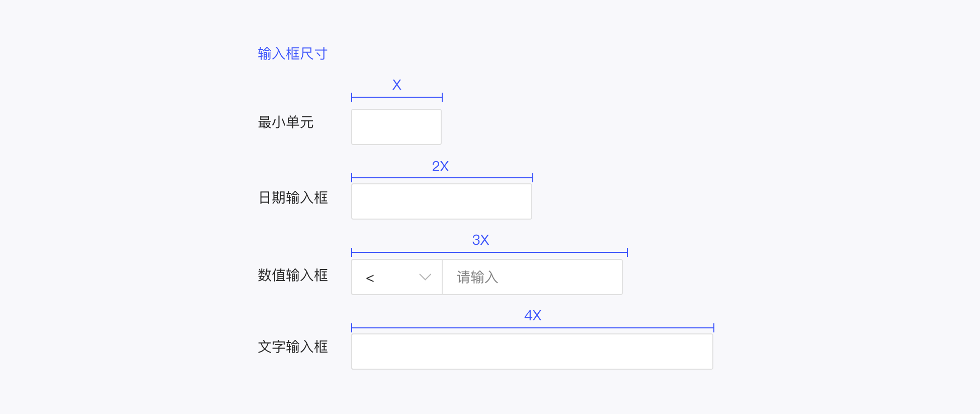The height and width of the screenshot is (414, 980).
Task: Click the dimension line below the X label
Action: (397, 97)
